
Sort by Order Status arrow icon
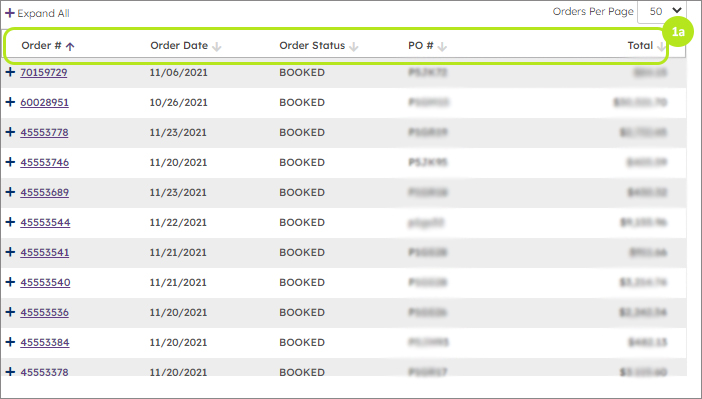click(x=354, y=46)
